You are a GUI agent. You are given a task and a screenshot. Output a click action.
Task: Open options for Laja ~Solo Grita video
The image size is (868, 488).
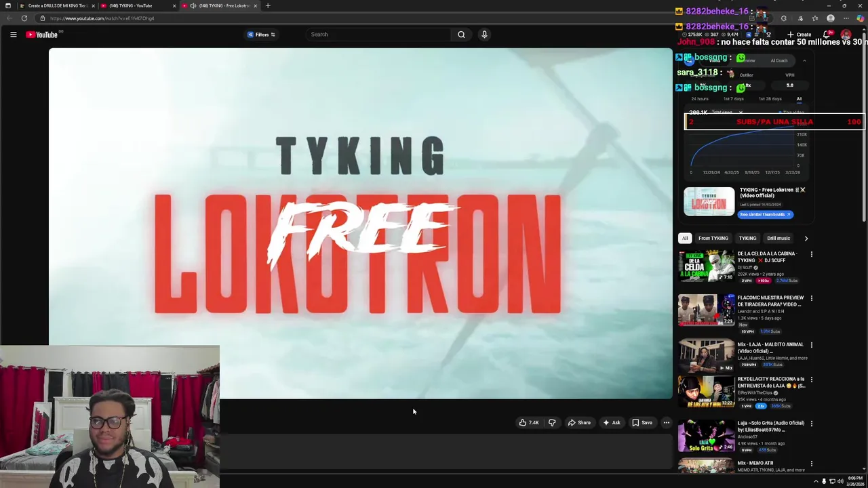tap(812, 424)
